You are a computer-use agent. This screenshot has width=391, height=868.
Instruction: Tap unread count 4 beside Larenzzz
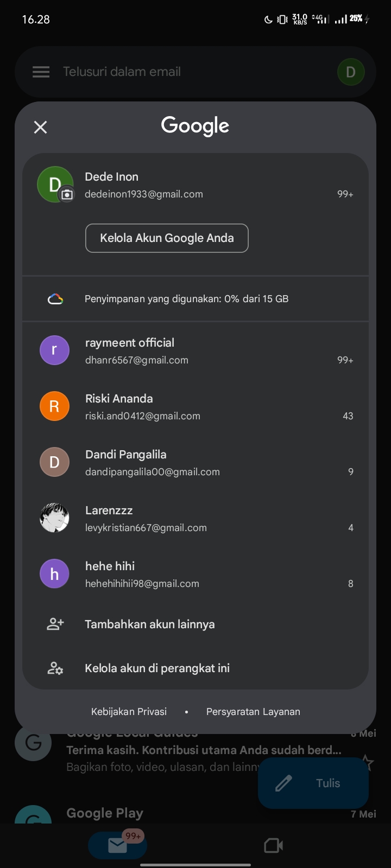click(x=351, y=528)
